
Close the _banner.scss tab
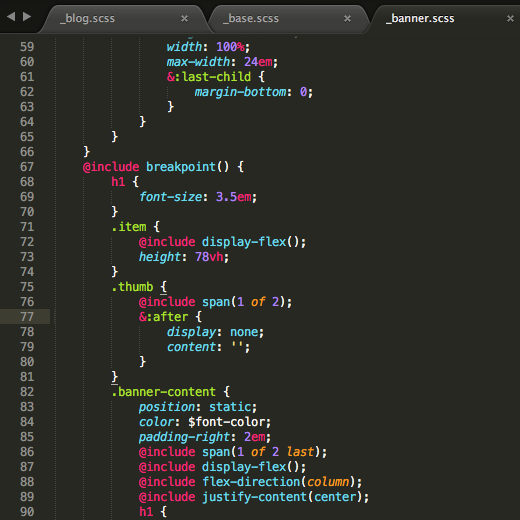pyautogui.click(x=510, y=18)
